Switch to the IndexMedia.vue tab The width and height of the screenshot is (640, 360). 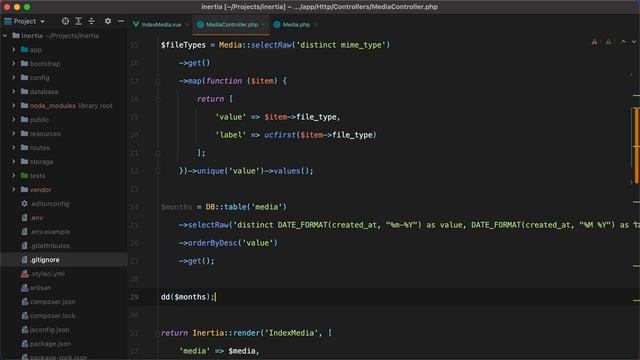(x=161, y=24)
